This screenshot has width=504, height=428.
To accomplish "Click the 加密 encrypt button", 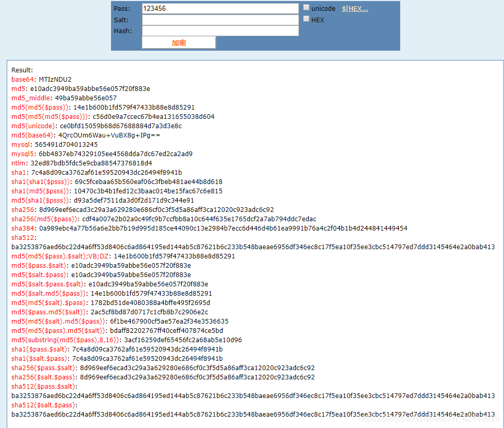I will [x=179, y=43].
